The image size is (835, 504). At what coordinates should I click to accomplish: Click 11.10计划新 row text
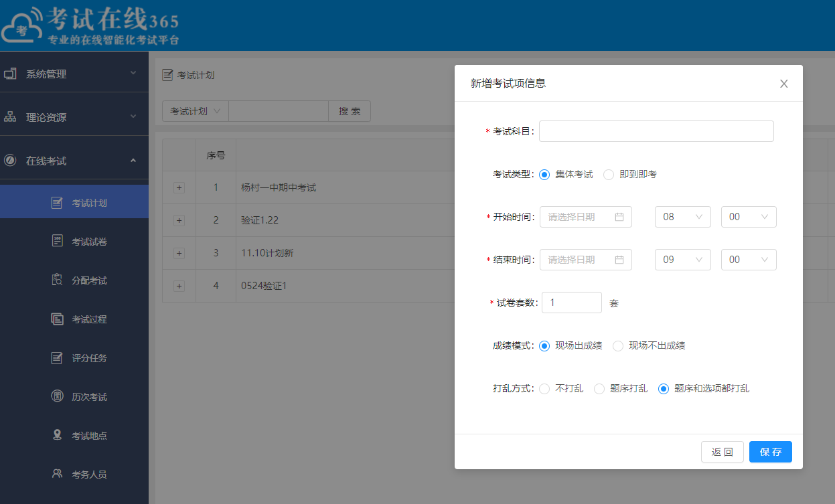(x=267, y=253)
